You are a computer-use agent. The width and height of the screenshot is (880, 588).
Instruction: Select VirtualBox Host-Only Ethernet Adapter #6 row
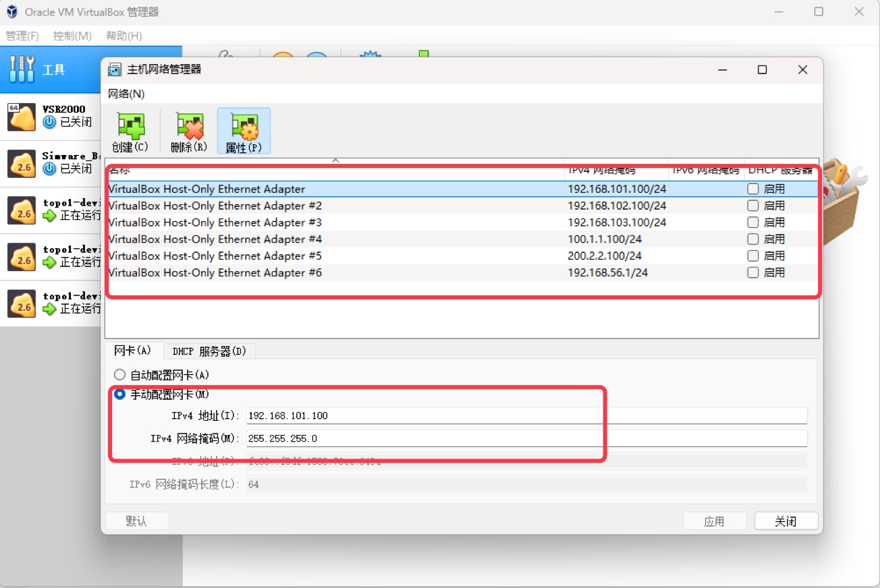tap(462, 273)
